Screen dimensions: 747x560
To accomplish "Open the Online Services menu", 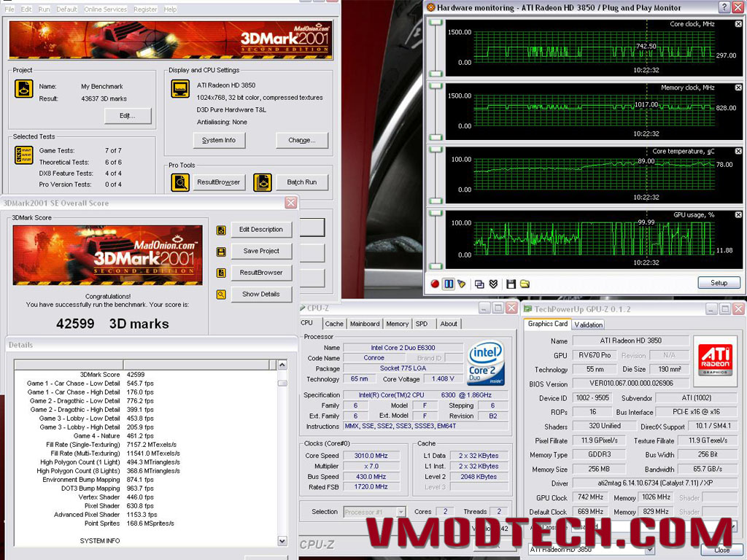I will point(105,9).
